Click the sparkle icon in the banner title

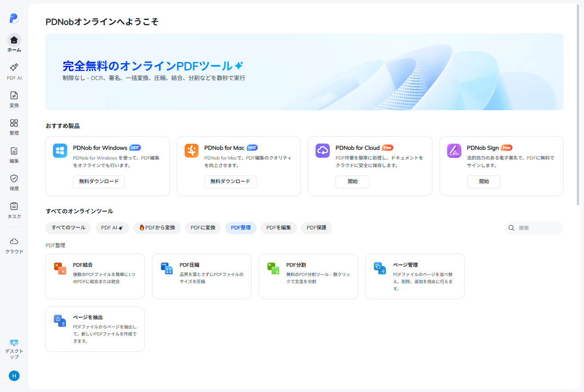click(x=239, y=65)
